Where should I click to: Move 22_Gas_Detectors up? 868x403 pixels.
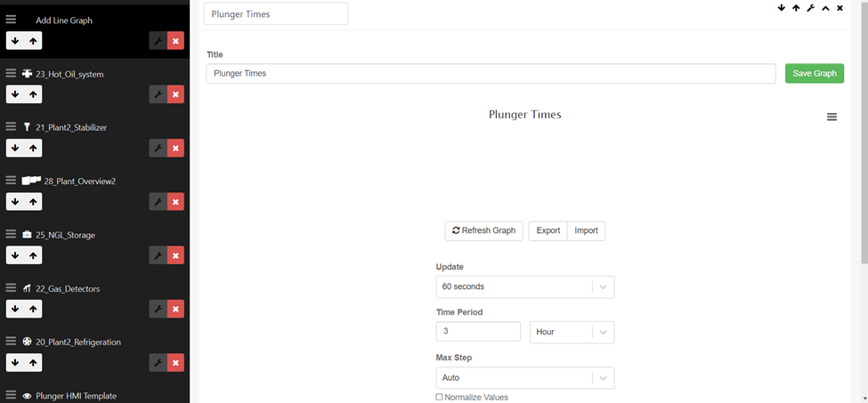(33, 309)
